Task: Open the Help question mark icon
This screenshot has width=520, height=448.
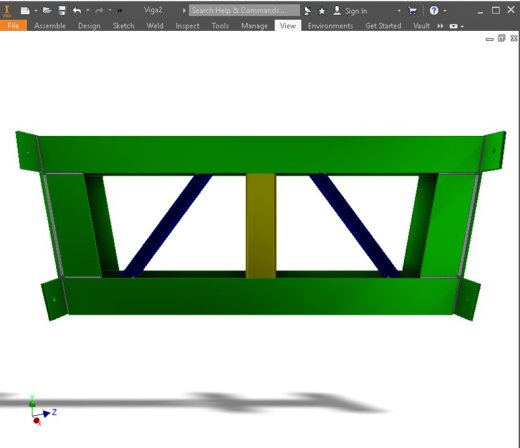Action: click(434, 11)
